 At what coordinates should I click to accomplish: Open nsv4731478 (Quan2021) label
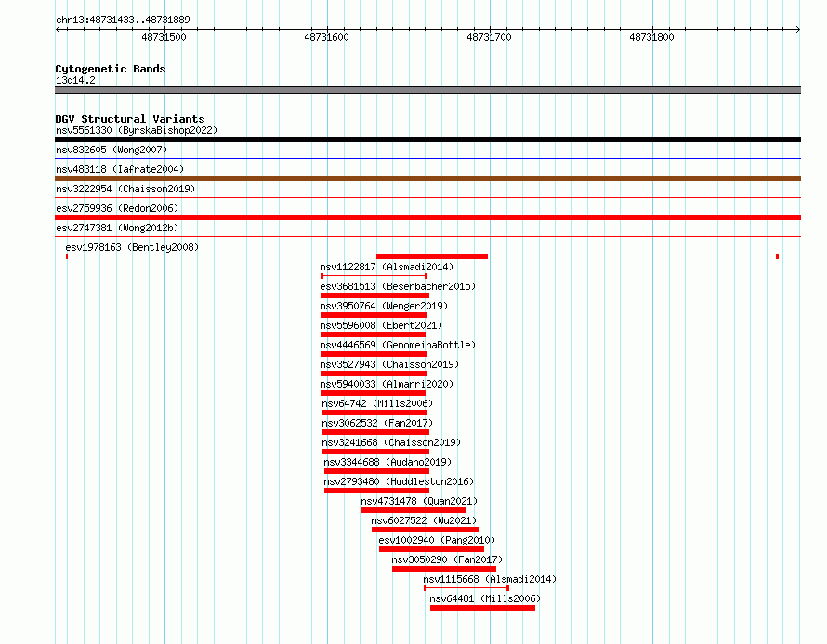pyautogui.click(x=419, y=501)
